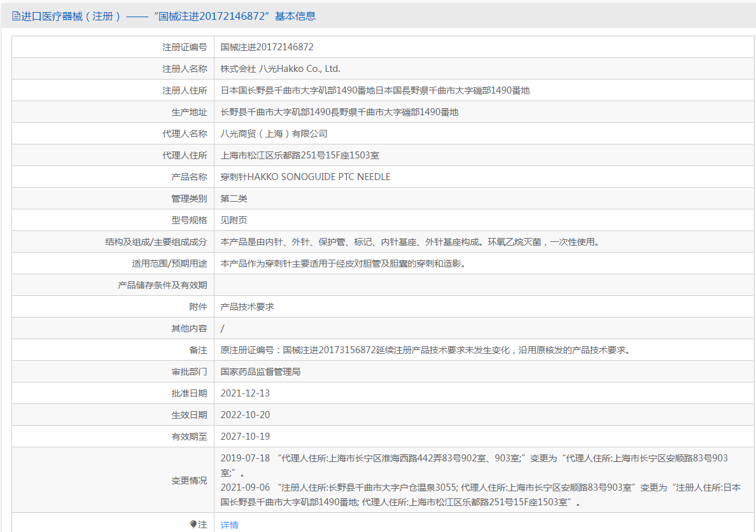
Task: Click the expiry date 2027-10-19
Action: (245, 437)
